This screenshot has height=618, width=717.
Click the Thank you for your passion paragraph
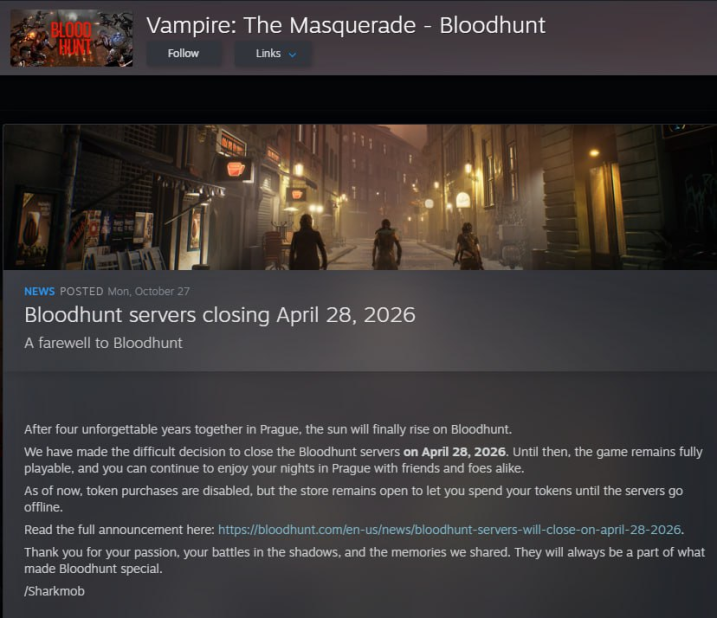[364, 560]
